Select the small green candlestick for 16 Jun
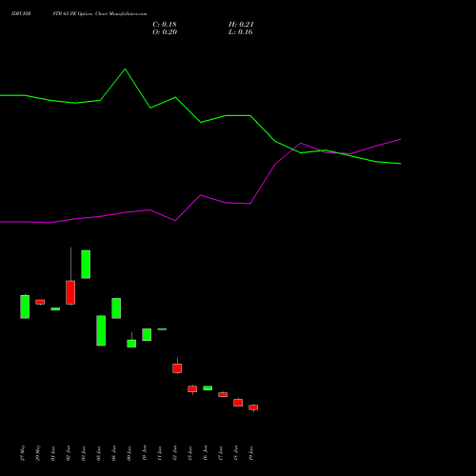This screenshot has width=476, height=476. 208,388
